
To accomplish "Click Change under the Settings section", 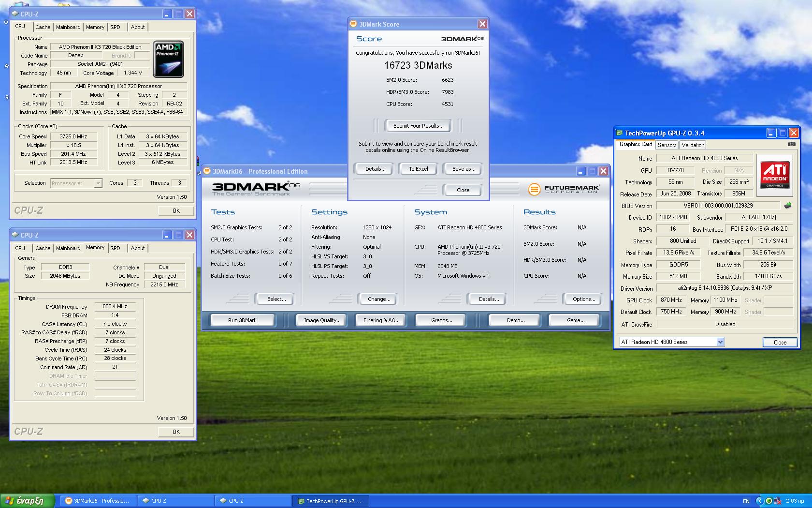I will [x=379, y=299].
